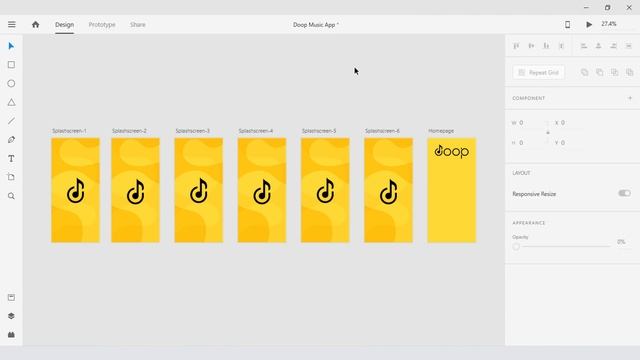This screenshot has width=640, height=360.
Task: Open the hamburger menu
Action: point(11,24)
